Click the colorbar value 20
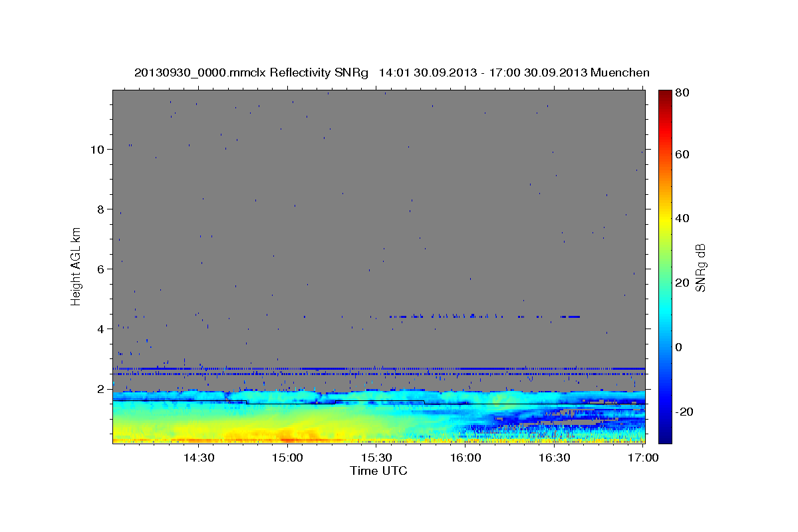This screenshot has height=532, width=798. click(x=684, y=283)
